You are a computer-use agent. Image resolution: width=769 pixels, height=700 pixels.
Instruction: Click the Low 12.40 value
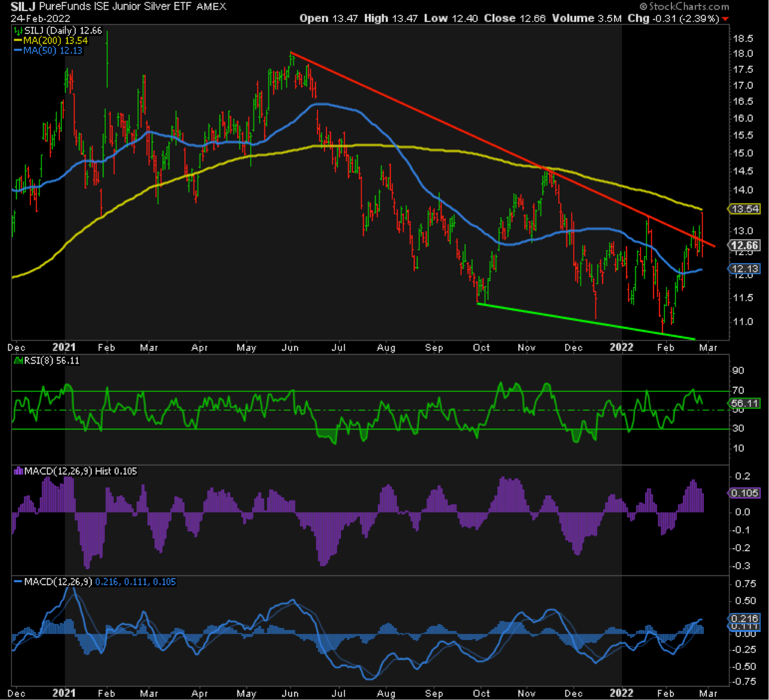(x=451, y=18)
